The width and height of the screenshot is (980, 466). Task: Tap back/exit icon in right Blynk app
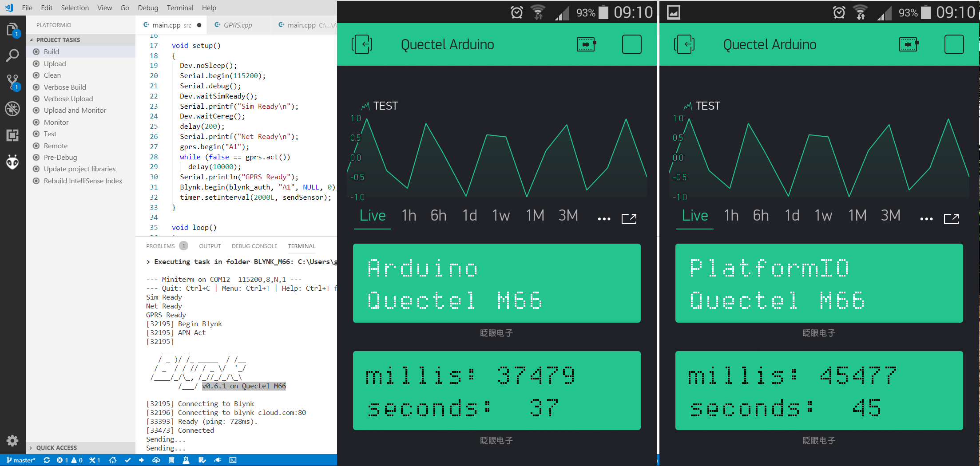tap(684, 44)
